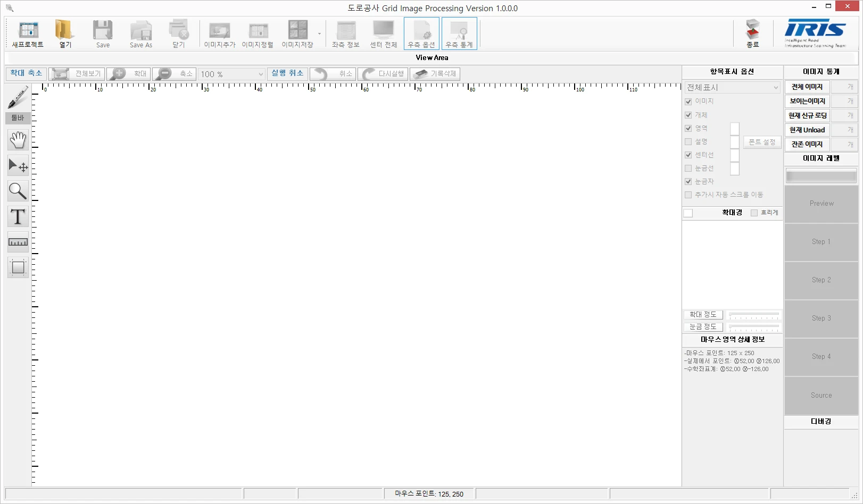Toggle the 우측 옵션 panel icon
Viewport: 863px width, 504px height.
[x=421, y=33]
